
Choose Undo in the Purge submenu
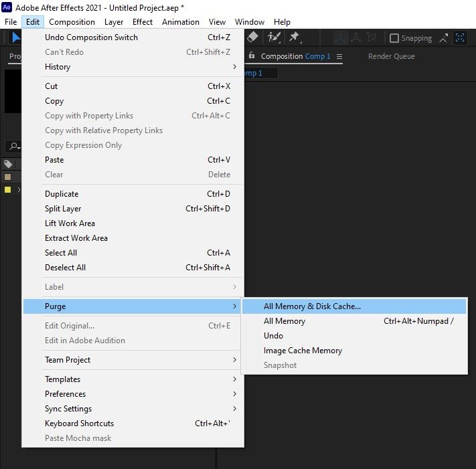tap(354, 336)
